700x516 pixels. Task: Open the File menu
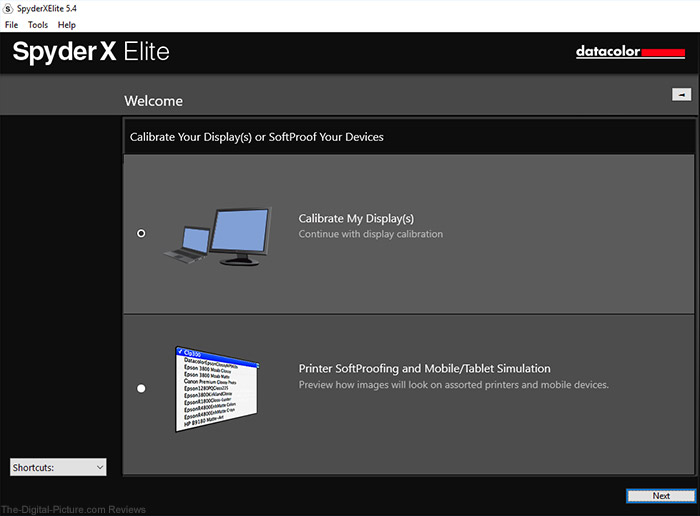(11, 25)
